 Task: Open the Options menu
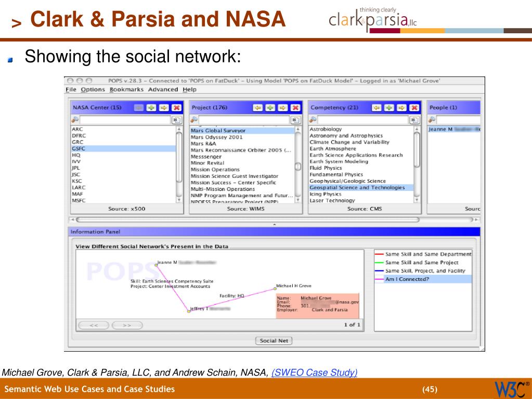pos(93,89)
